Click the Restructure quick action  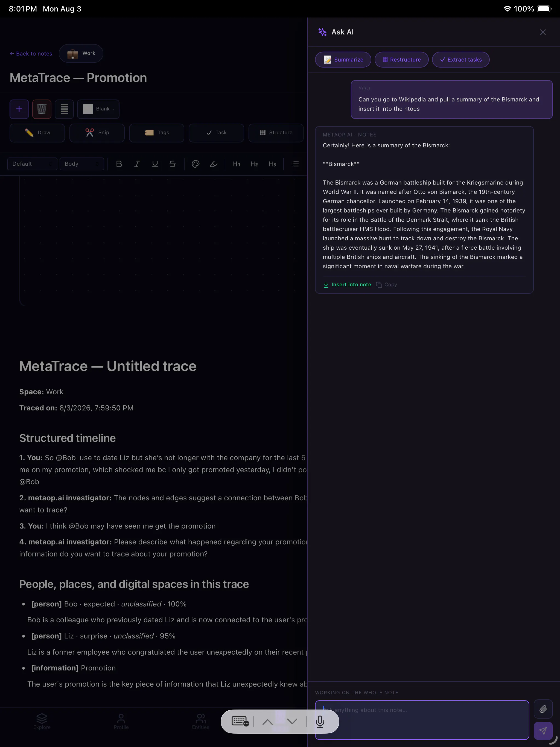point(402,60)
